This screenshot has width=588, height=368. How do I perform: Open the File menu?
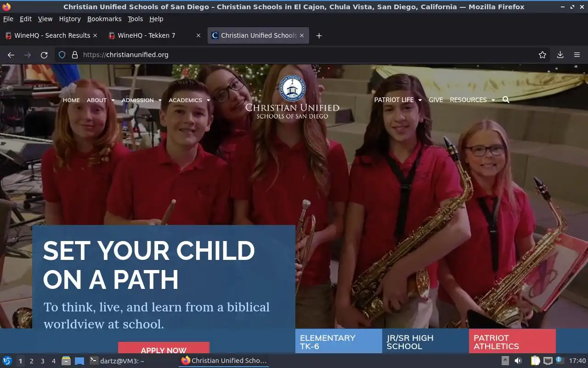[x=8, y=19]
